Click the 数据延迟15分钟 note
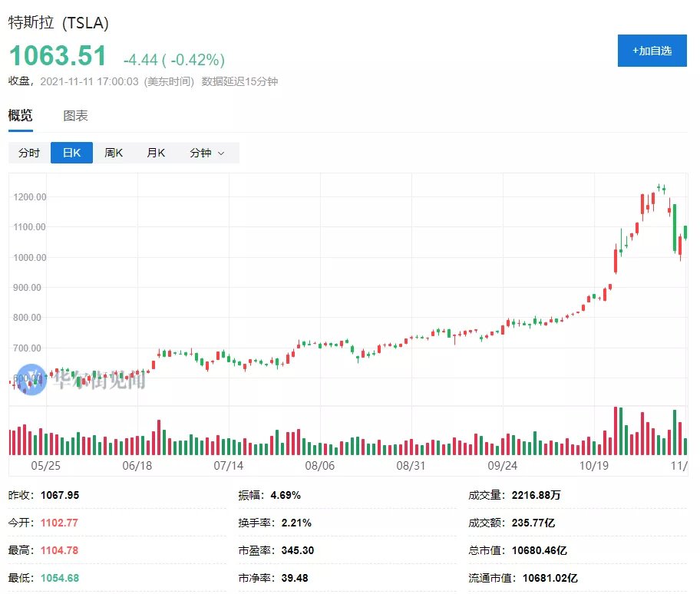 pyautogui.click(x=239, y=81)
